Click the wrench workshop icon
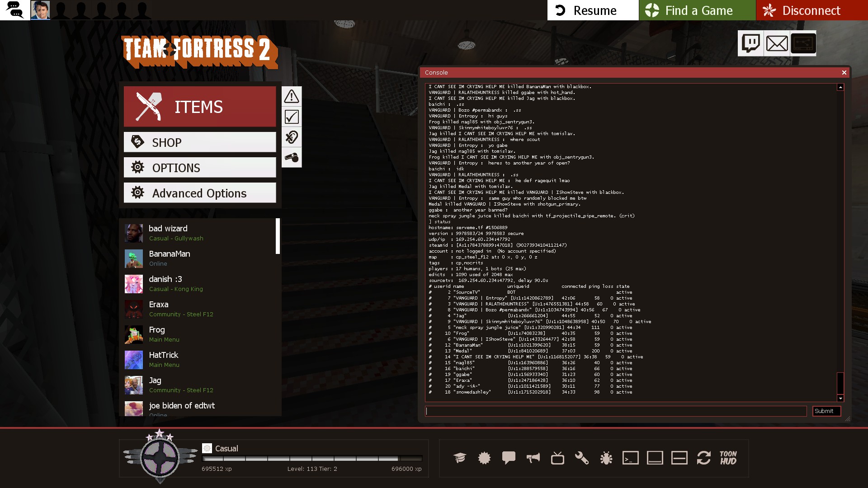 point(582,458)
